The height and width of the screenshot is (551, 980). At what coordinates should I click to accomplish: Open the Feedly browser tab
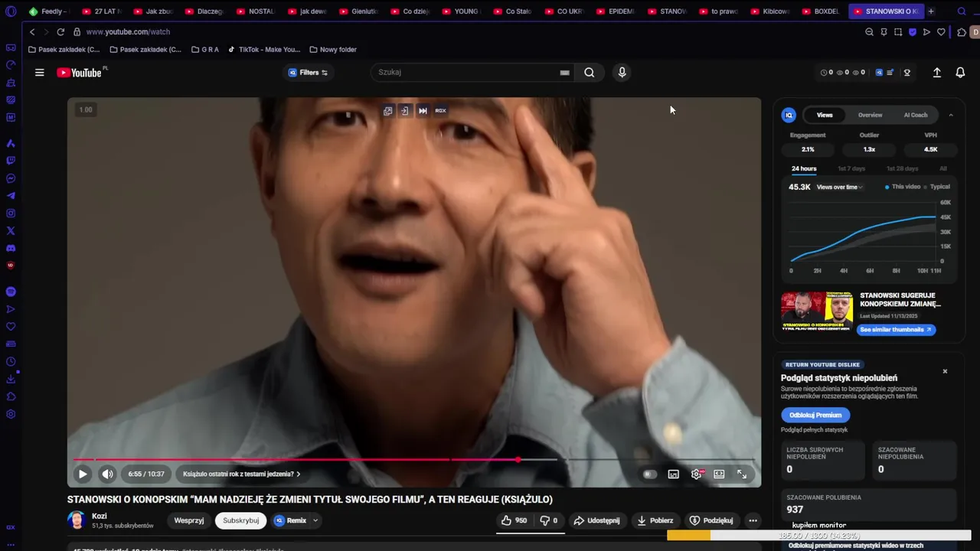(x=47, y=11)
